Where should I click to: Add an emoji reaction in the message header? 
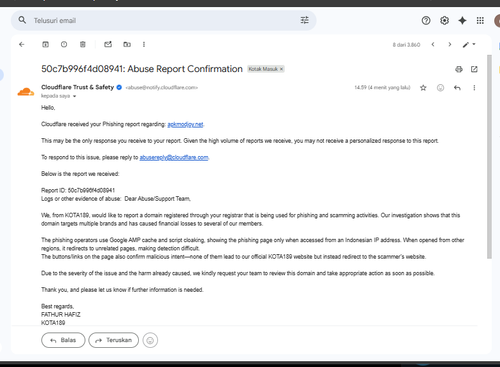(x=440, y=88)
